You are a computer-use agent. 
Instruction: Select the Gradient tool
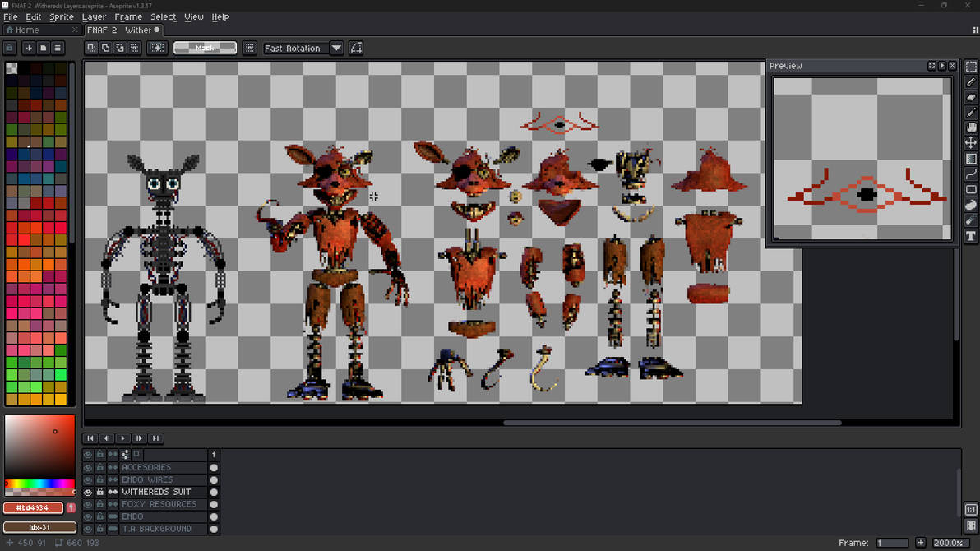(971, 159)
